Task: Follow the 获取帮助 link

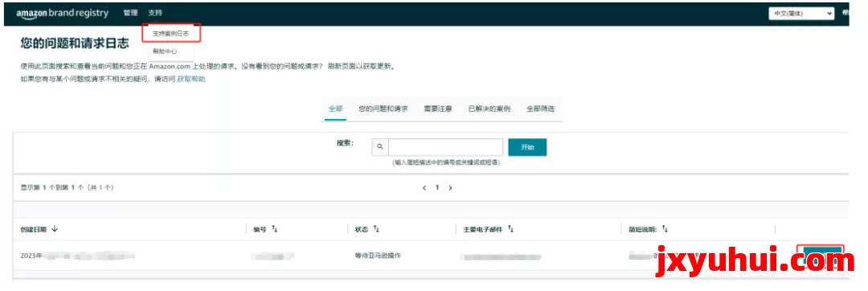Action: click(191, 79)
